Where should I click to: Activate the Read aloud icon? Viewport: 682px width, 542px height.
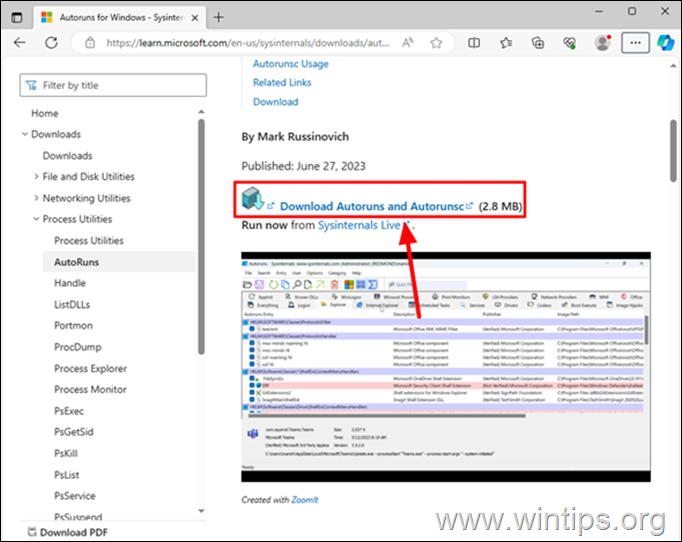[408, 43]
